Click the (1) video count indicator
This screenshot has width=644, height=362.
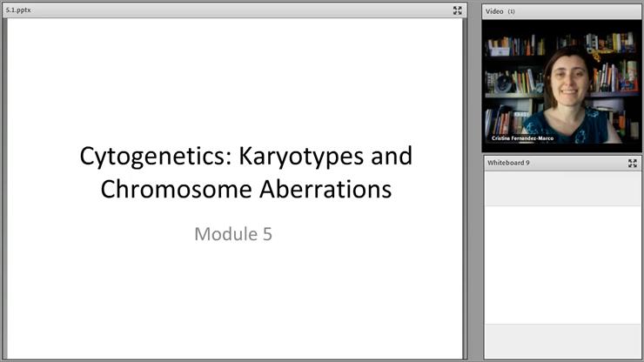[512, 11]
